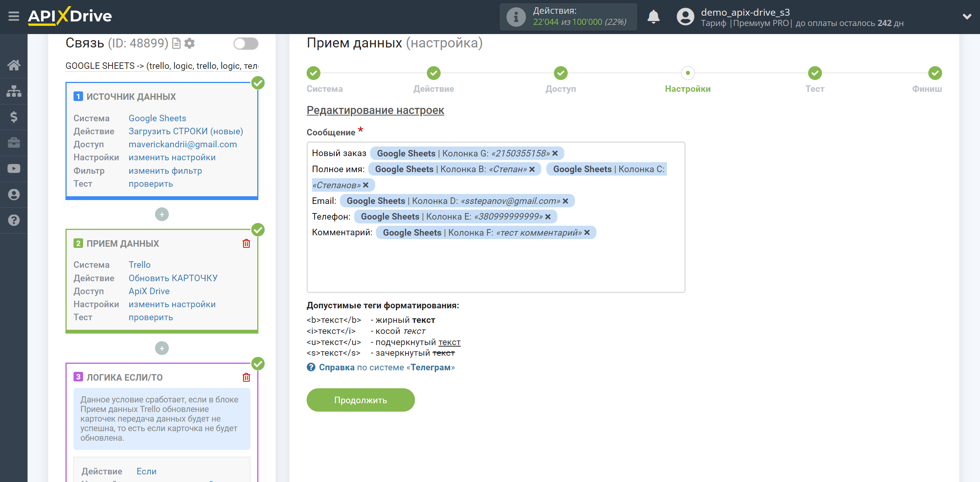
Task: Open Справка по системе Телеграм link
Action: point(387,368)
